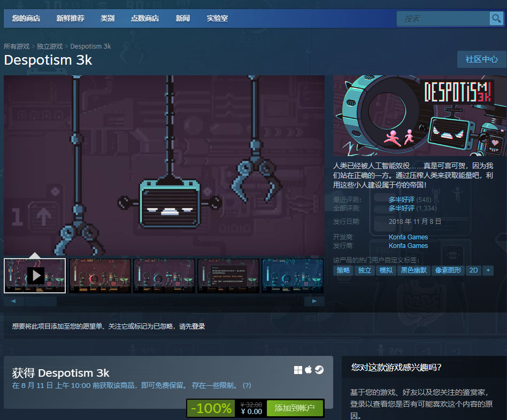
Task: Advance the thumbnails with the right arrow
Action: [x=314, y=301]
